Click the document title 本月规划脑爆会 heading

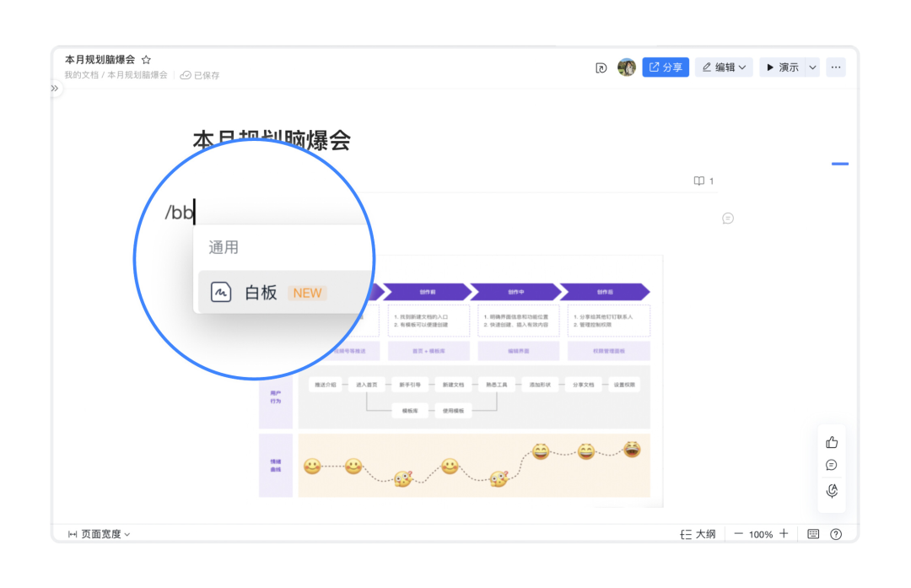tap(272, 141)
